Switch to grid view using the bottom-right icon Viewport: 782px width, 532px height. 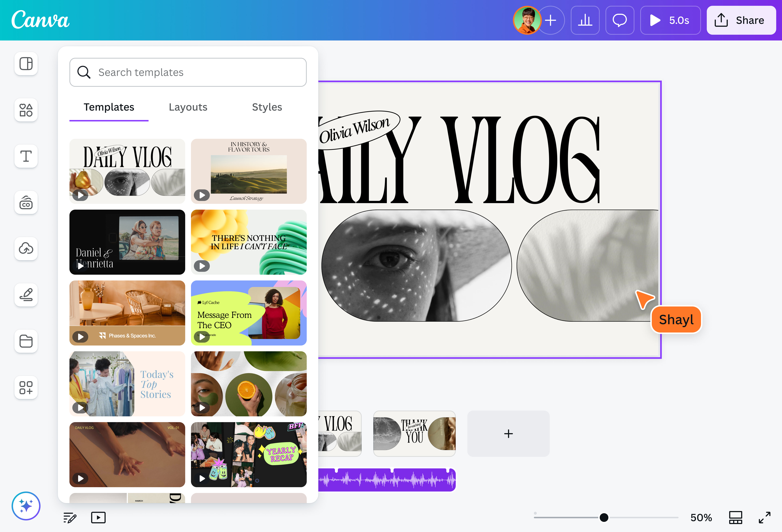pyautogui.click(x=736, y=518)
